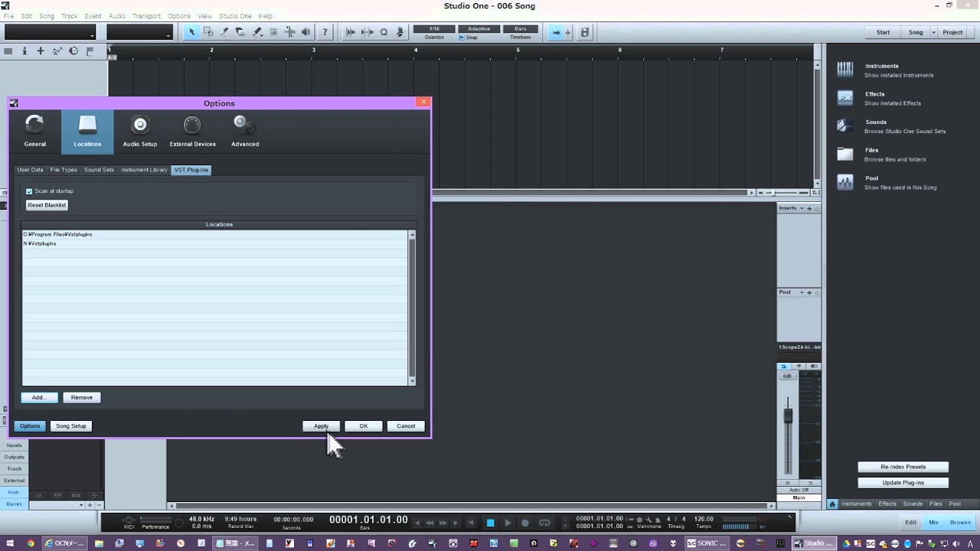Go to browser home icon
Viewport: 980px width, 551px height.
(x=833, y=504)
